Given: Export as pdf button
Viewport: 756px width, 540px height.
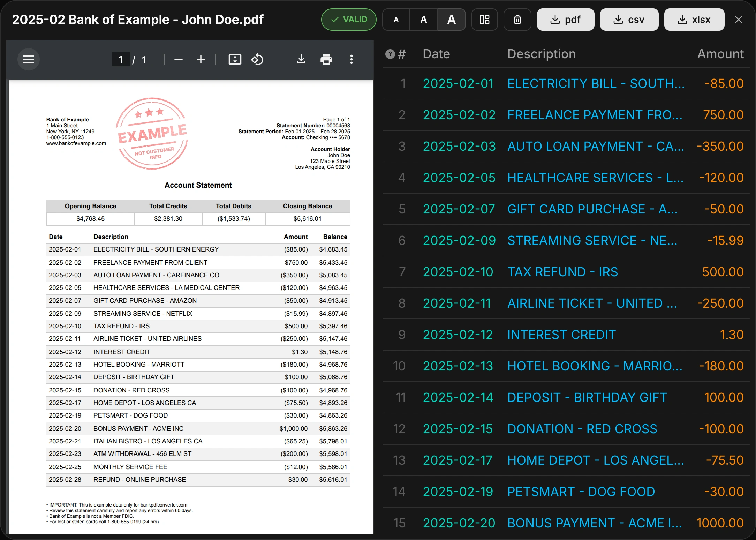Looking at the screenshot, I should pyautogui.click(x=566, y=20).
